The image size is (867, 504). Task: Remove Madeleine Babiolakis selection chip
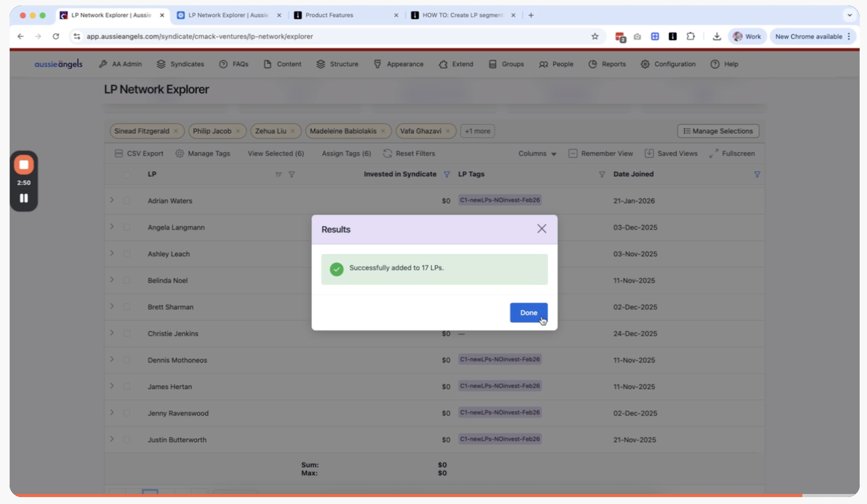coord(383,131)
